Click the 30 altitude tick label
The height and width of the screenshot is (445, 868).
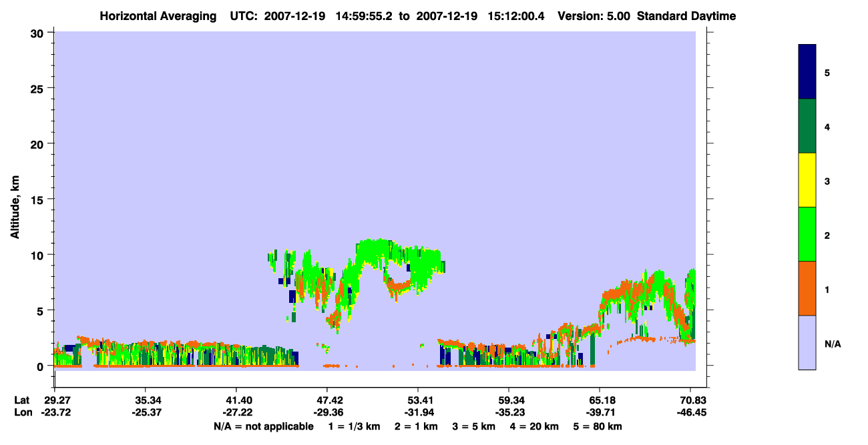click(x=39, y=33)
